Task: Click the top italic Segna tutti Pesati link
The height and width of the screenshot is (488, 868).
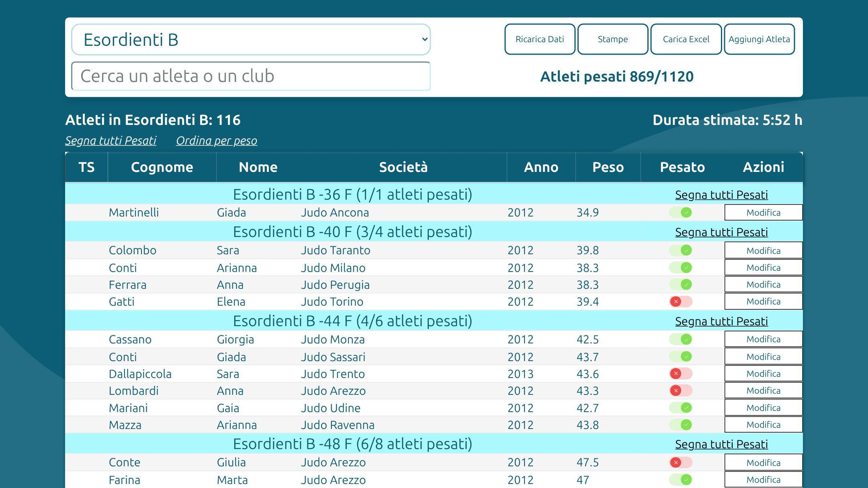Action: click(111, 141)
